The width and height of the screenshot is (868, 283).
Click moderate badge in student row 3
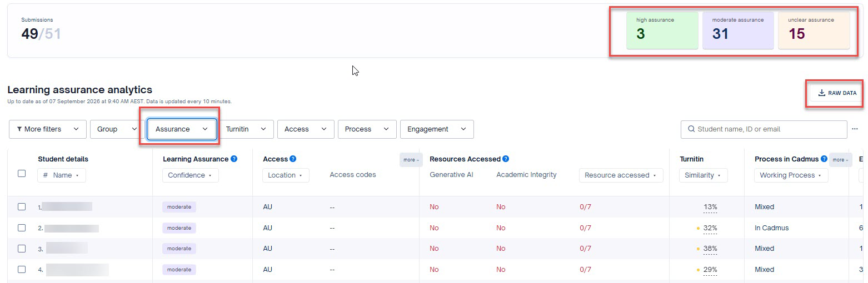point(179,249)
